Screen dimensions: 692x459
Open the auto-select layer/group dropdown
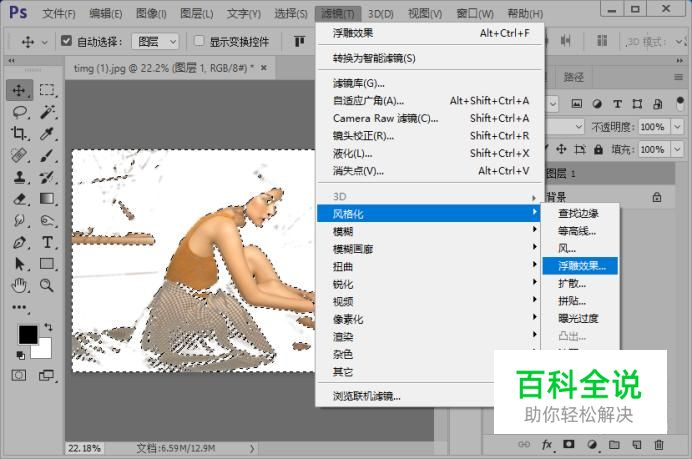click(x=155, y=42)
